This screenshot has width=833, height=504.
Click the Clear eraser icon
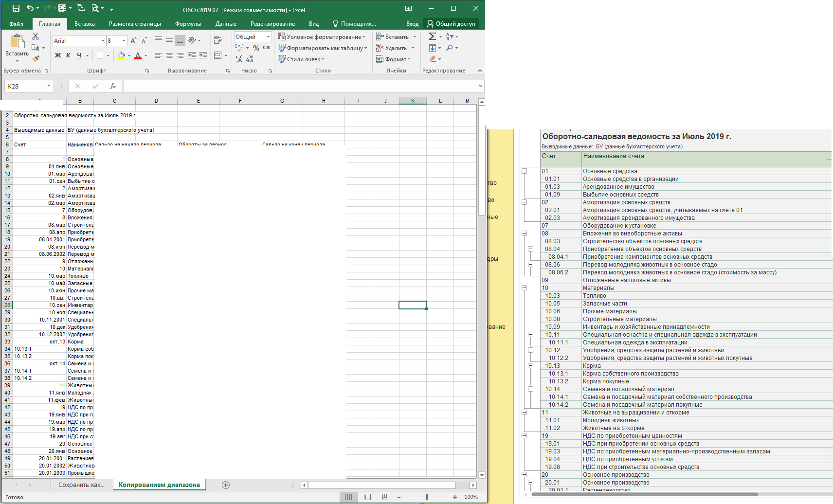pyautogui.click(x=432, y=59)
